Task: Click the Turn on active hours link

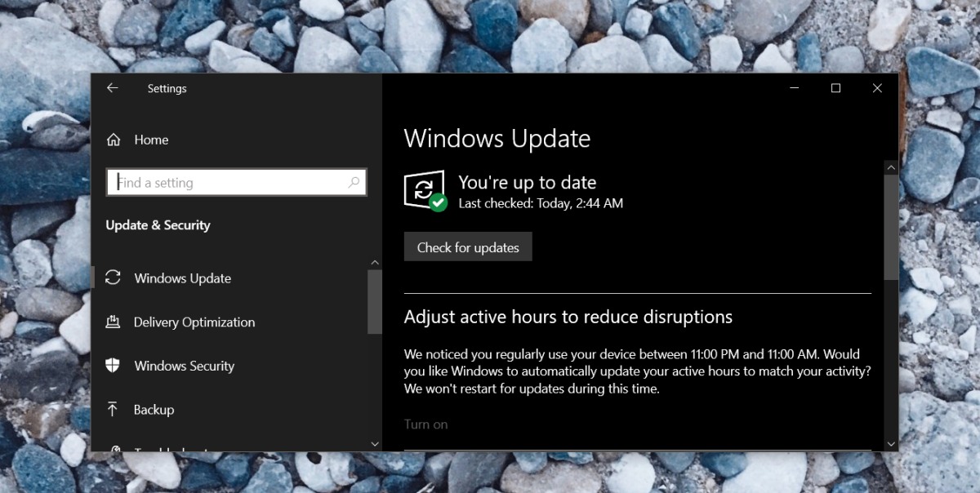Action: point(425,424)
